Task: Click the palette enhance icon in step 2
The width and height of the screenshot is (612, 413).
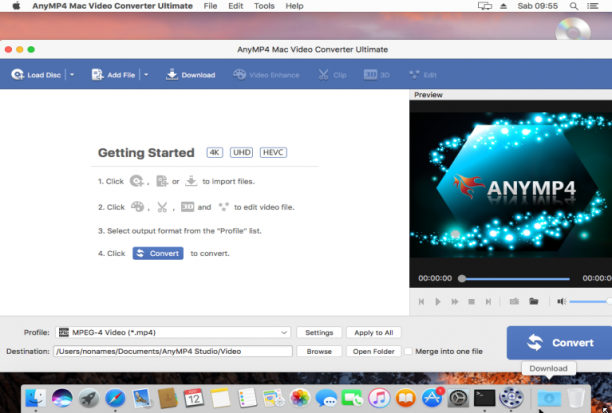Action: [137, 207]
